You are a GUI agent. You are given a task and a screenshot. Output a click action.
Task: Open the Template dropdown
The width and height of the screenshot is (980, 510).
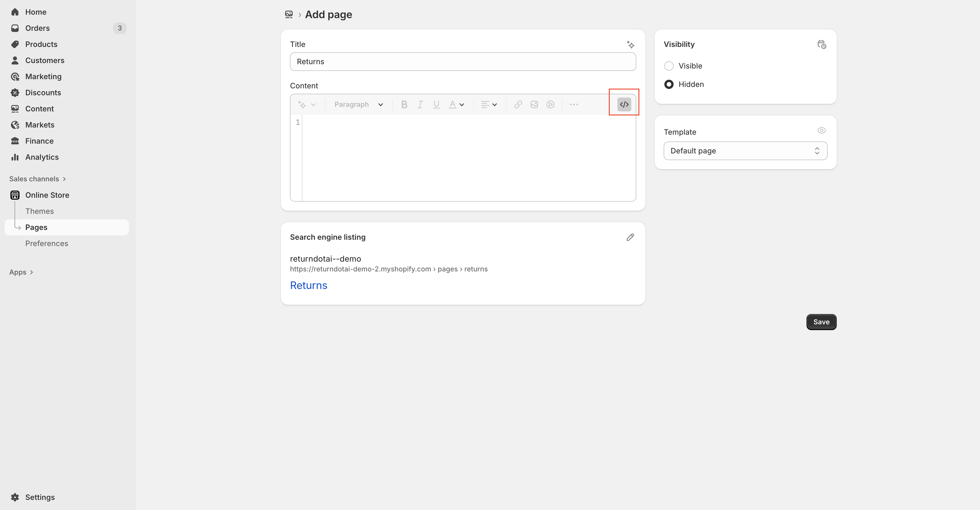[x=745, y=151]
